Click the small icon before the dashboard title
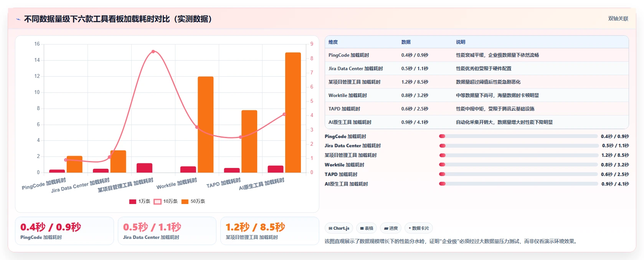This screenshot has width=644, height=260. tap(18, 19)
